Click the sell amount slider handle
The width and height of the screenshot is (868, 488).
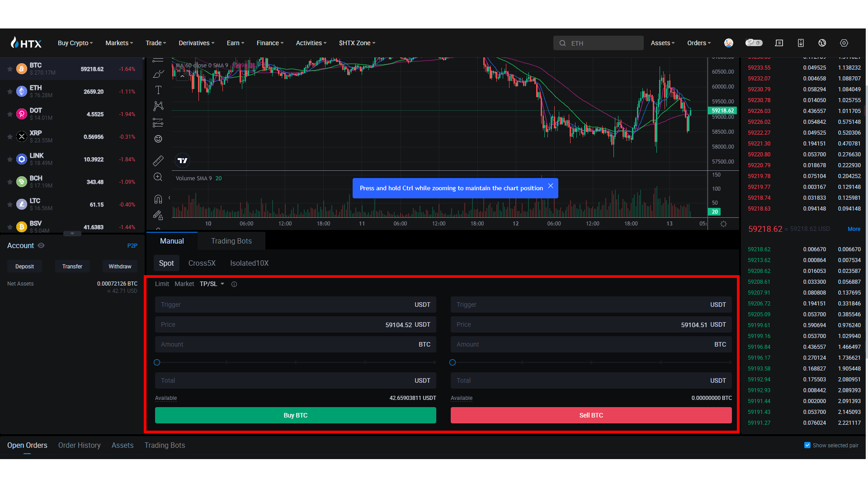[x=453, y=362]
